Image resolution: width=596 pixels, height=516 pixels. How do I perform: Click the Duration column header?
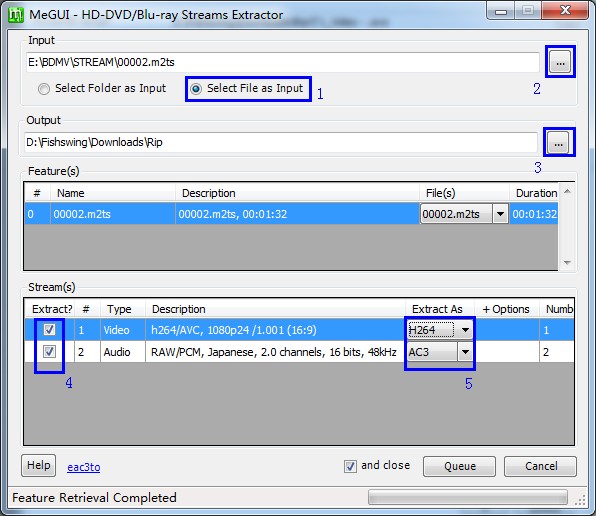point(534,193)
